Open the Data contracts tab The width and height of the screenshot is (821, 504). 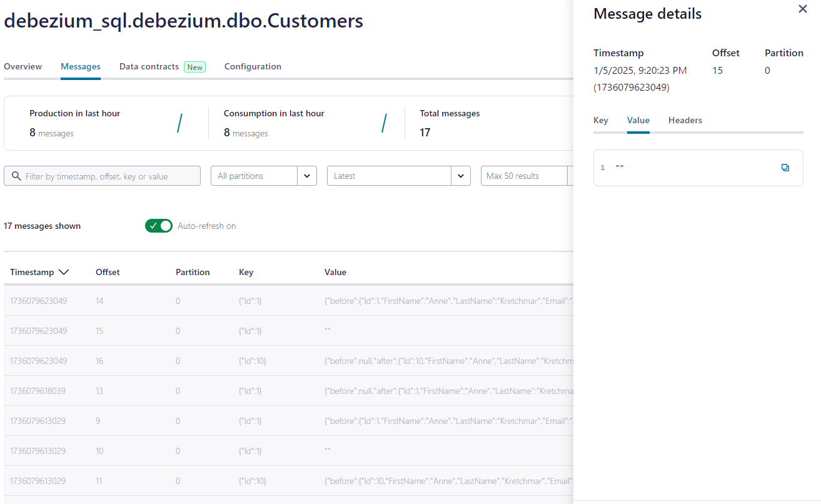click(149, 67)
